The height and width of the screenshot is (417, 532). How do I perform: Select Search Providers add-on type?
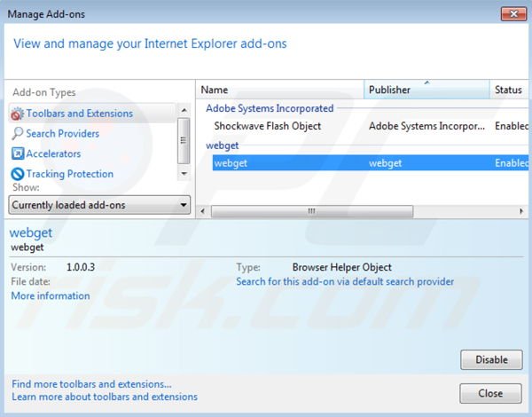point(63,133)
